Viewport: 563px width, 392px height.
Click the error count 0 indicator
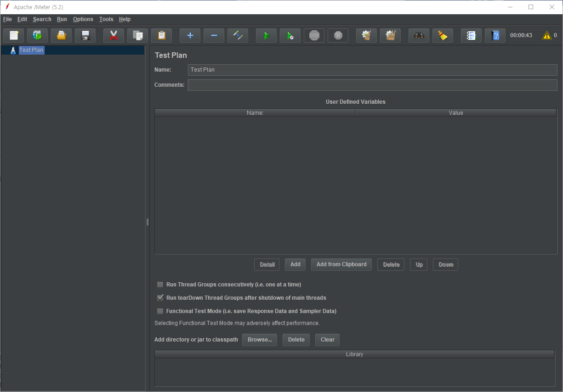click(x=555, y=35)
